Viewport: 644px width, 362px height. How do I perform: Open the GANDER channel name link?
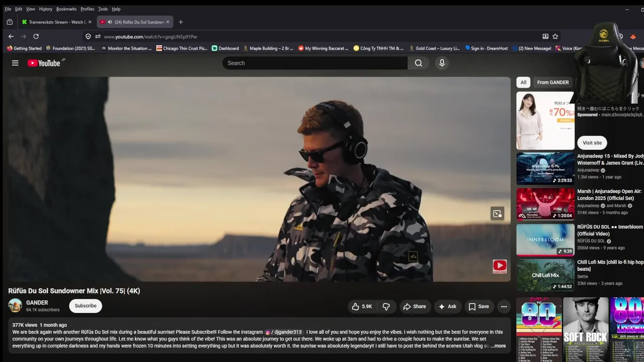(x=37, y=303)
